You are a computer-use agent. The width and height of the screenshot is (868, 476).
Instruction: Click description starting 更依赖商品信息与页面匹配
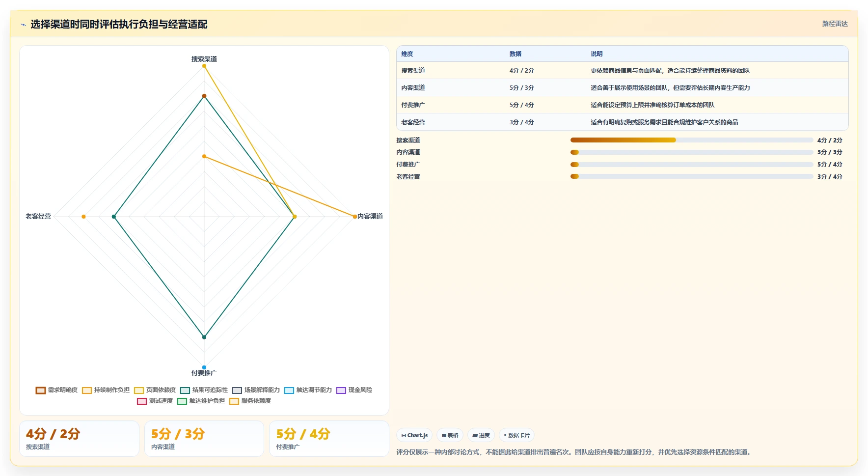tap(670, 71)
